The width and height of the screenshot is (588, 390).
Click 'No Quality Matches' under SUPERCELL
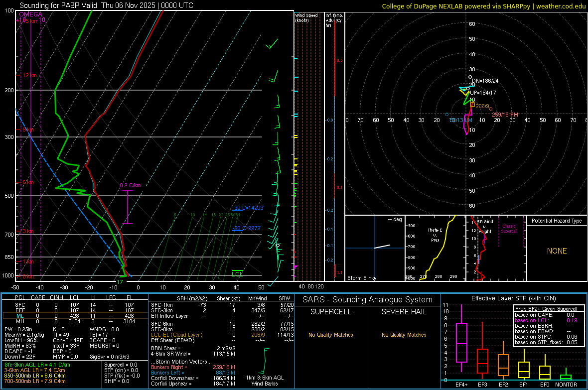click(x=331, y=335)
